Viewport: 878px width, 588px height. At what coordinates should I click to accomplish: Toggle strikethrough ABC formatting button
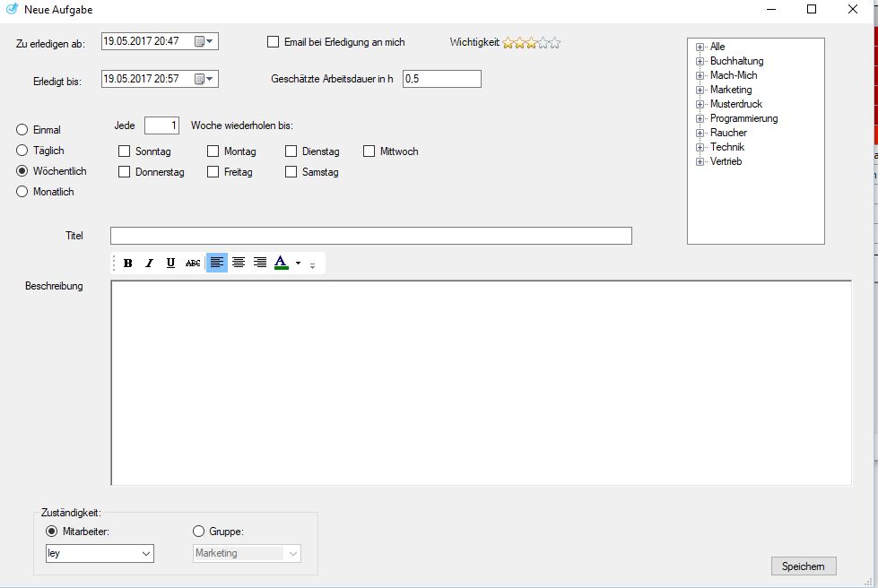point(193,263)
